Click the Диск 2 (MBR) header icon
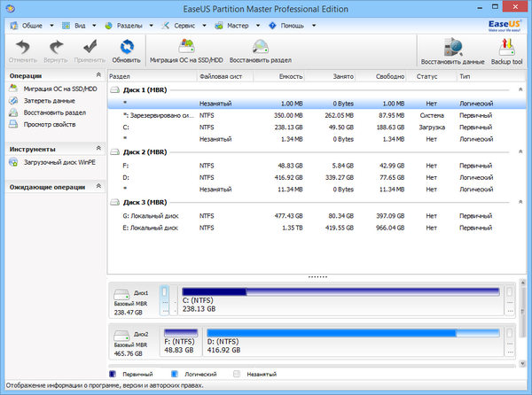 (x=115, y=152)
